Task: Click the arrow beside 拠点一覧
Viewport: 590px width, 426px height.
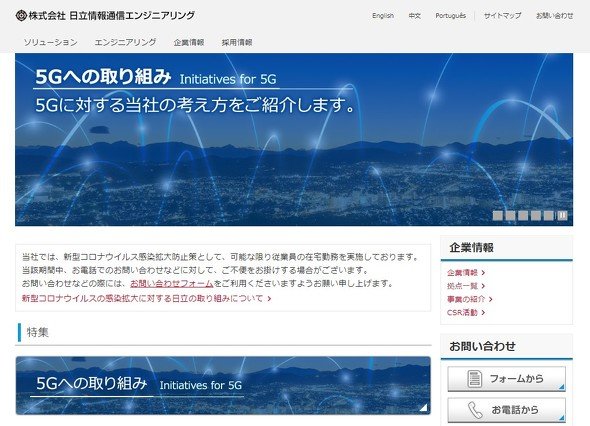Action: pyautogui.click(x=483, y=286)
